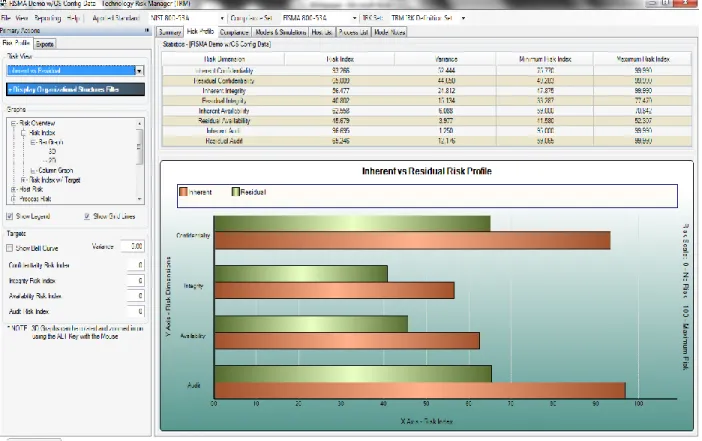
Task: Click the Risk Dimension column header
Action: click(223, 59)
